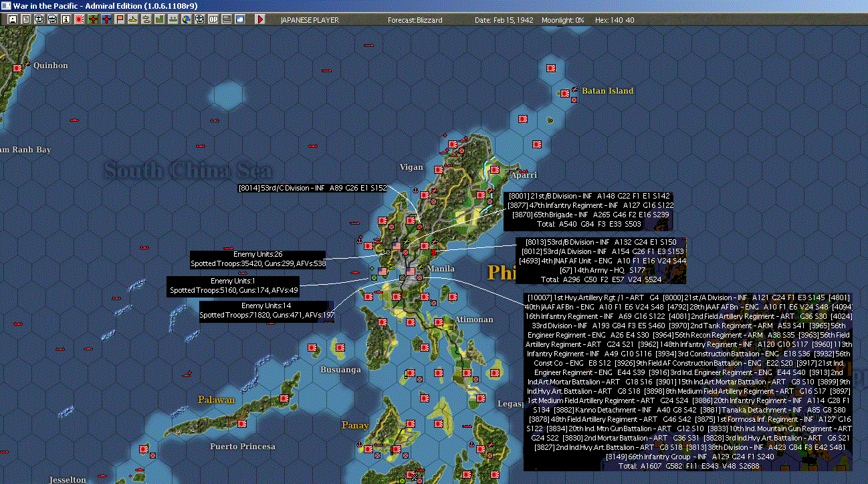Click the globe toolbar icon
Image resolution: width=868 pixels, height=484 pixels.
(186, 19)
